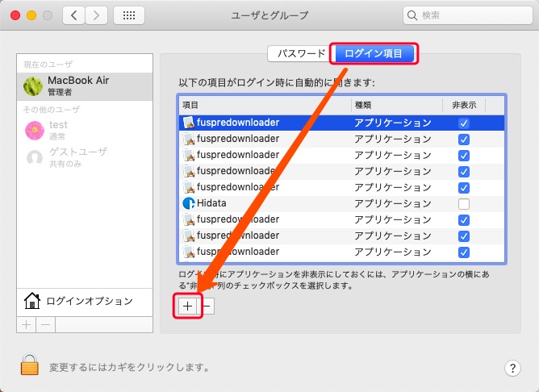Screen dimensions: 539x392
Task: Click the 非表示 column header
Action: (x=464, y=105)
